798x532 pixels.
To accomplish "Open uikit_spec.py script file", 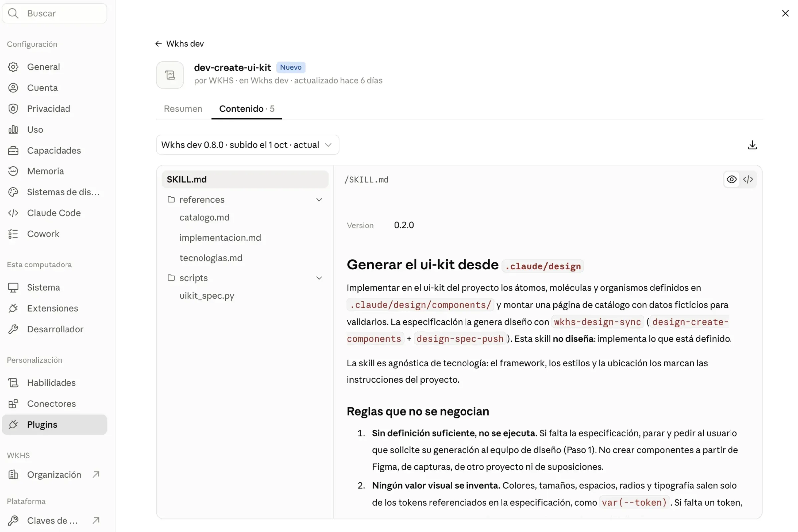I will 207,296.
